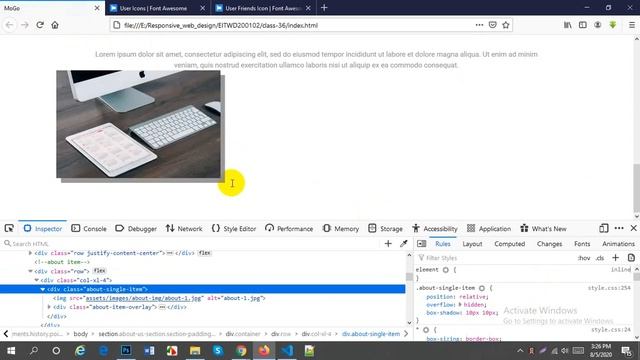Toggle print media simulation icon
The width and height of the screenshot is (640, 360).
click(x=631, y=258)
